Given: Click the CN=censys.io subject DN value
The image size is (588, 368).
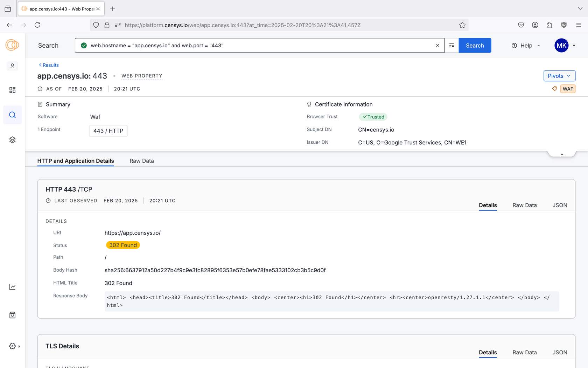Looking at the screenshot, I should pyautogui.click(x=376, y=130).
